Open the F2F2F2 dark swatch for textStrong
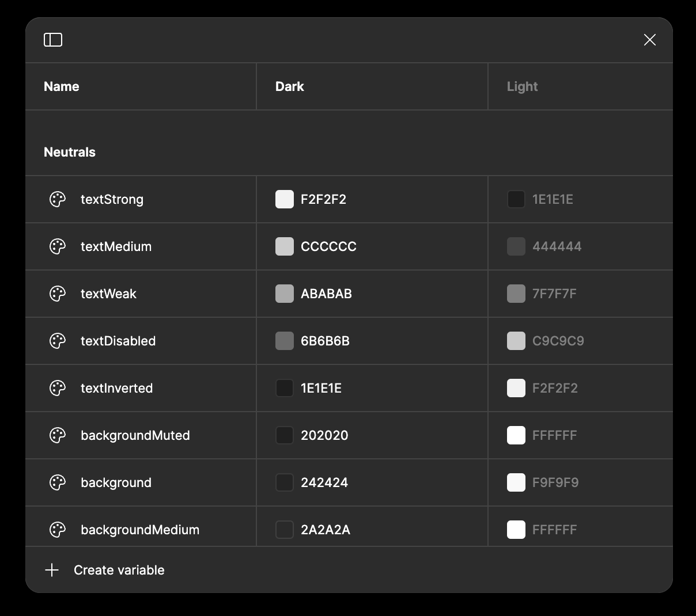The width and height of the screenshot is (696, 616). [x=285, y=199]
